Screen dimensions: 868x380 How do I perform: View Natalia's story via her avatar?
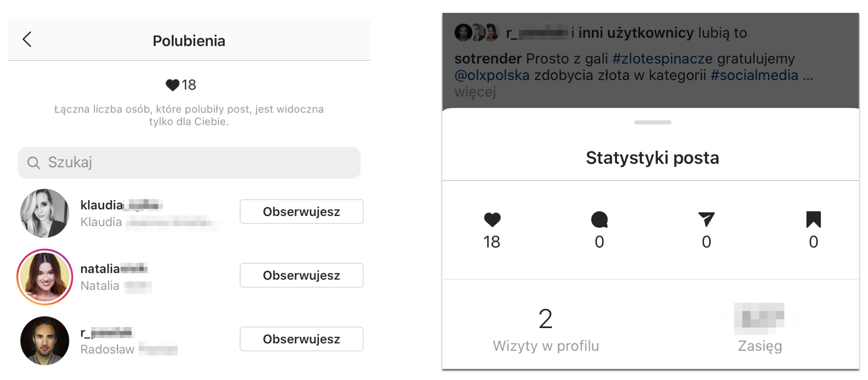[44, 277]
